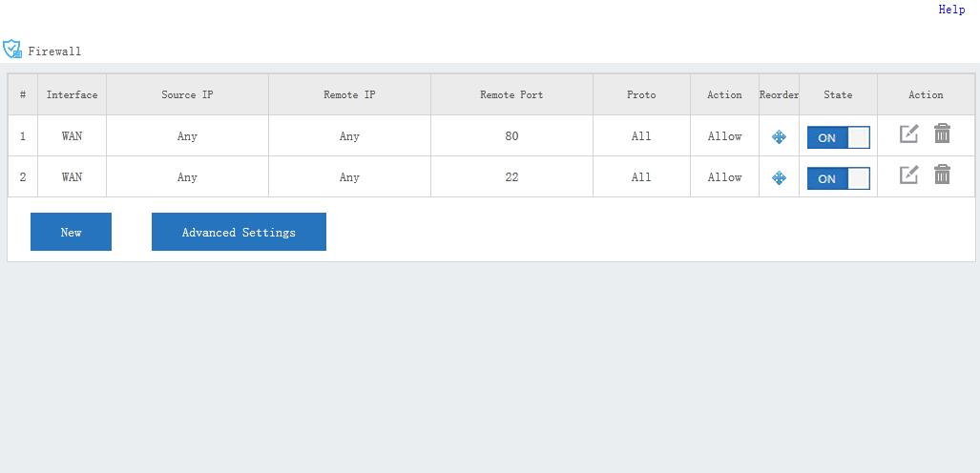Screen dimensions: 980x473
Task: Create a New firewall rule
Action: [71, 232]
